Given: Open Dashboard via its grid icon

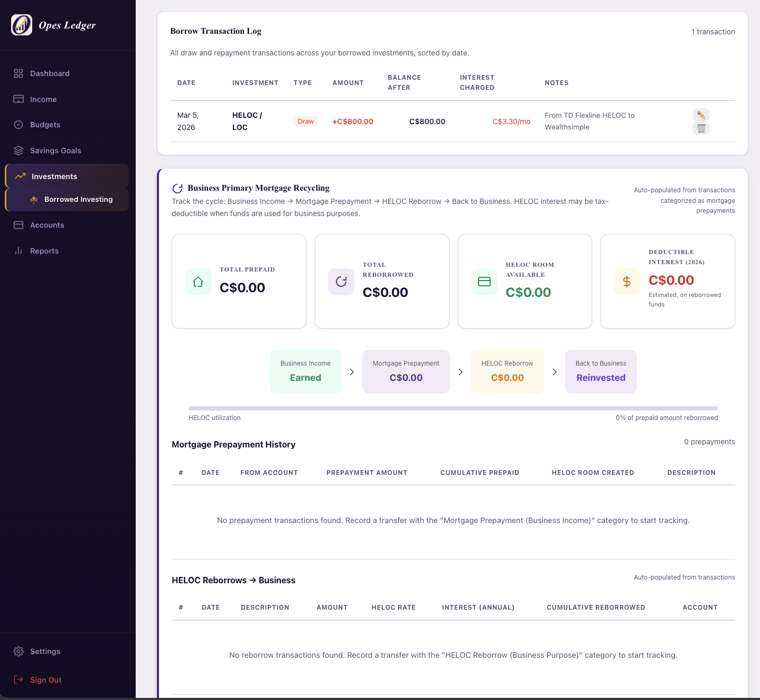Looking at the screenshot, I should click(18, 73).
